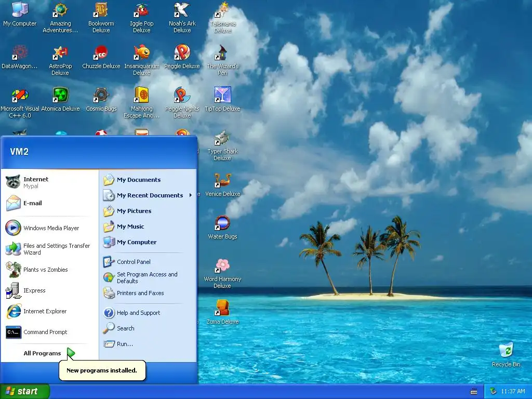
Task: Open Printers and Faxes
Action: (148, 293)
